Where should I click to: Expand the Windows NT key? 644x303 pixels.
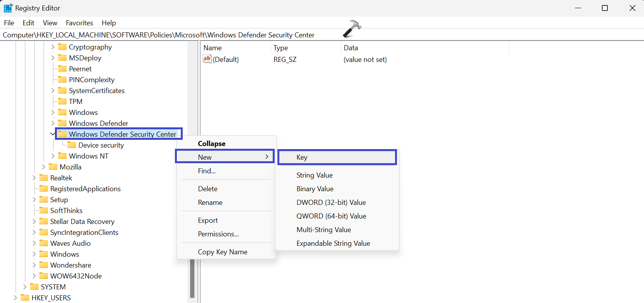53,156
